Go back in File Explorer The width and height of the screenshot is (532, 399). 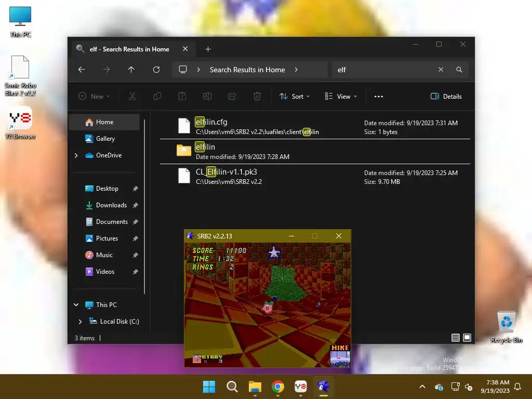pos(82,70)
